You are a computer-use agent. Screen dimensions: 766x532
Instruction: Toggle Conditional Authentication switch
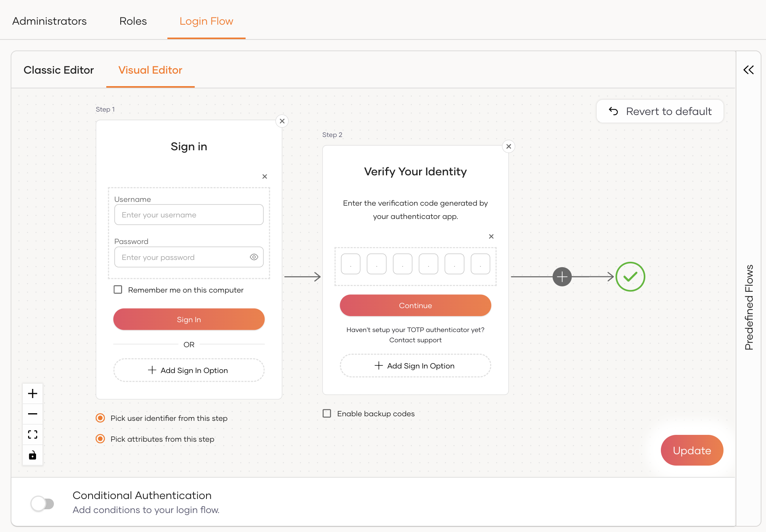[43, 504]
